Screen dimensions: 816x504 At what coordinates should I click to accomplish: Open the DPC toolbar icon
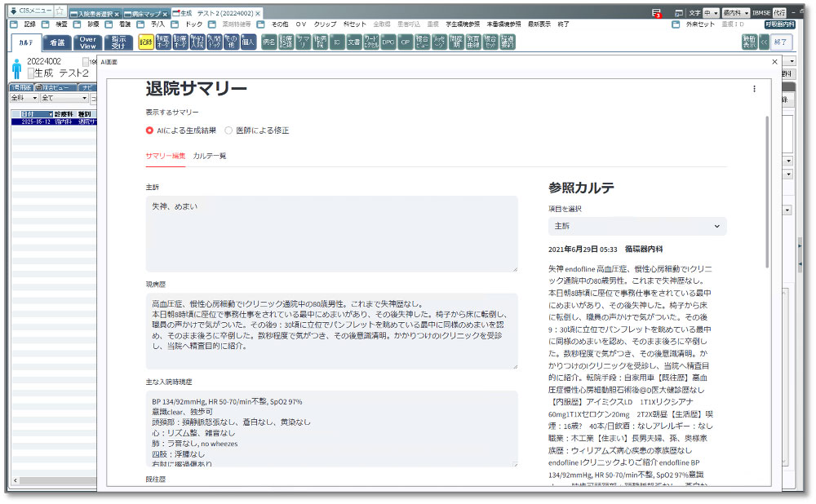(388, 42)
